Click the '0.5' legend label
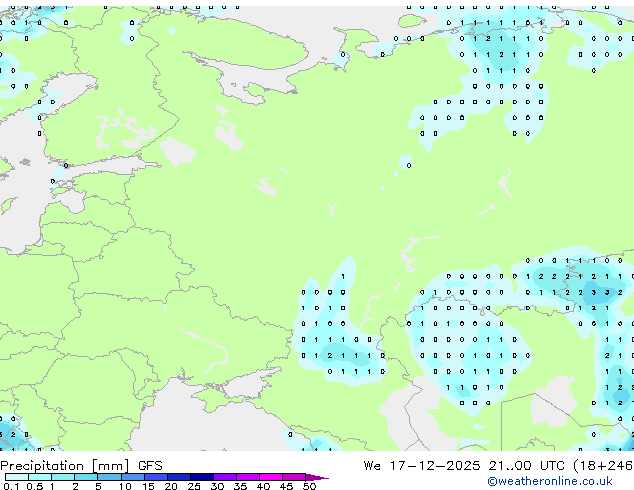Viewport: 634px width, 490px height. pos(35,486)
